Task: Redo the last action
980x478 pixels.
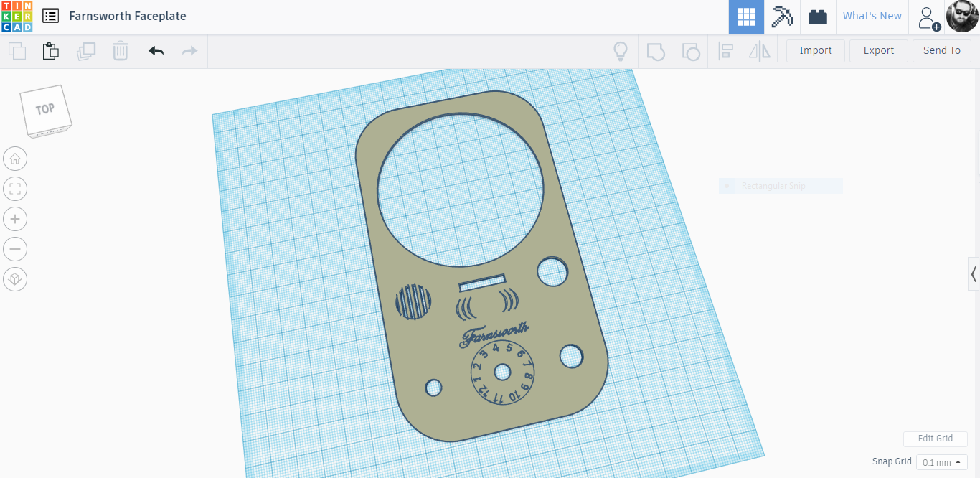Action: (x=189, y=51)
